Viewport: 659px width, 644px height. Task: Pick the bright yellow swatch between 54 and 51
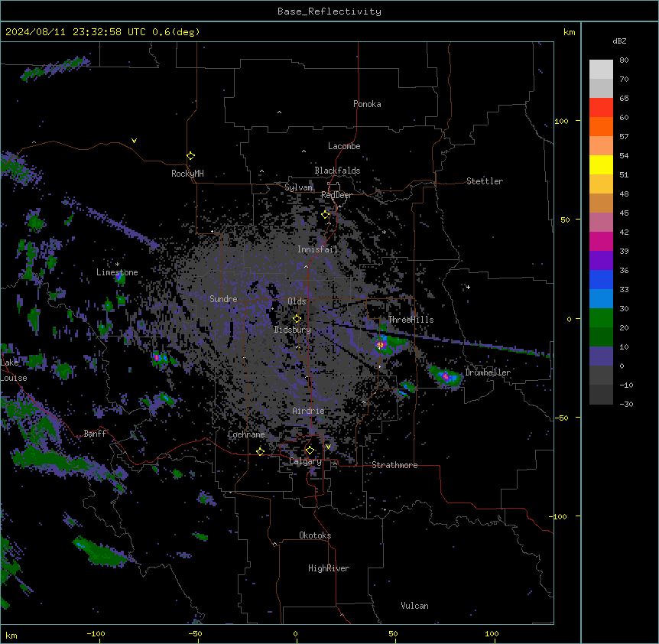601,164
